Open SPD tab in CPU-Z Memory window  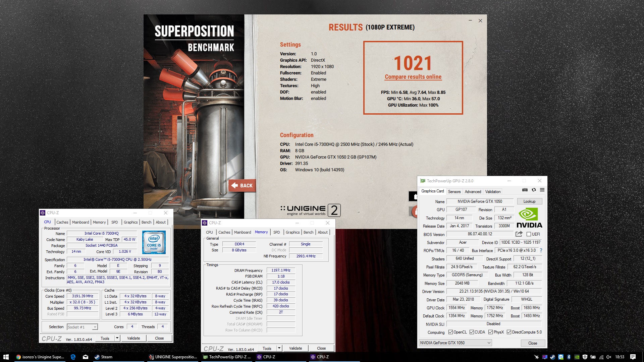pyautogui.click(x=276, y=232)
